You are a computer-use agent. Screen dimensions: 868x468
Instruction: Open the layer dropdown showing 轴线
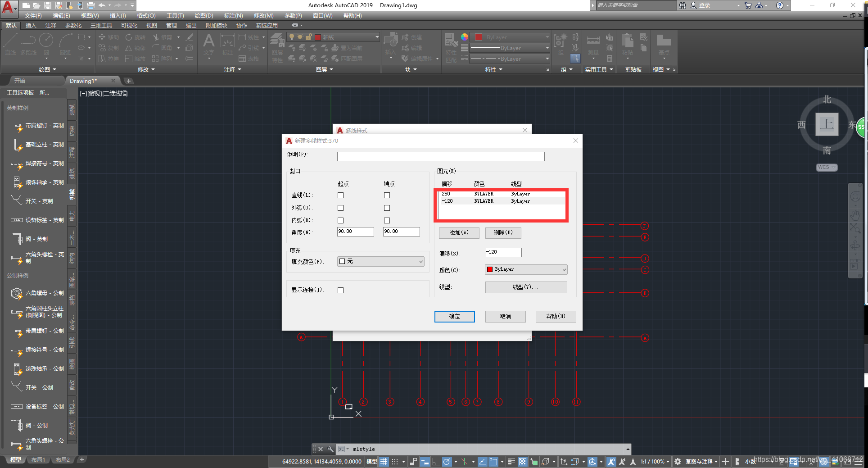pyautogui.click(x=333, y=37)
